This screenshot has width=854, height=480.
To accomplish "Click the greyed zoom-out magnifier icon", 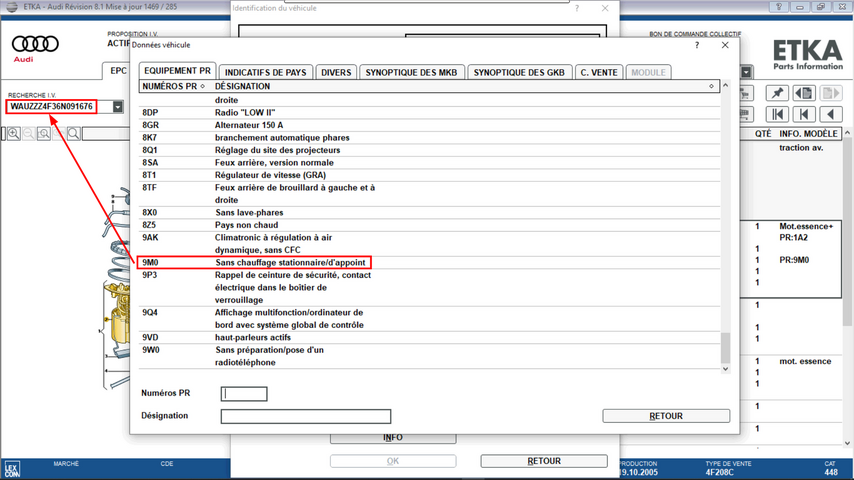I will coord(29,133).
